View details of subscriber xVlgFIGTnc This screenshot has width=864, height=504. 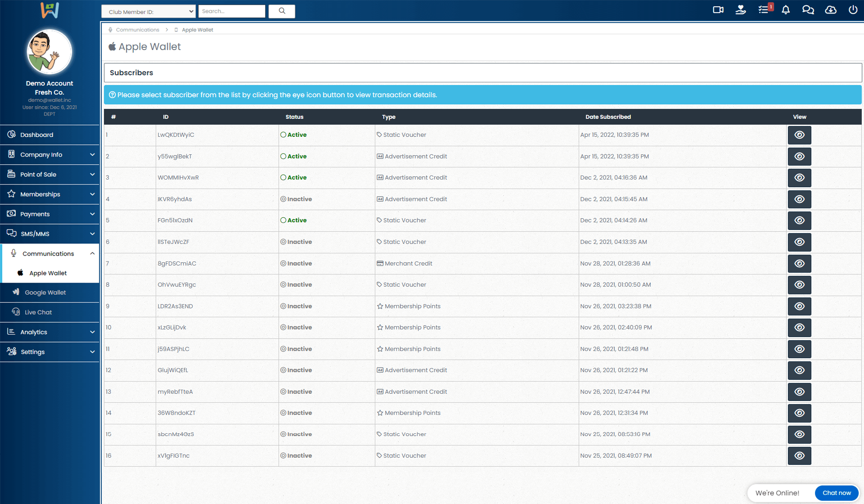click(x=799, y=456)
